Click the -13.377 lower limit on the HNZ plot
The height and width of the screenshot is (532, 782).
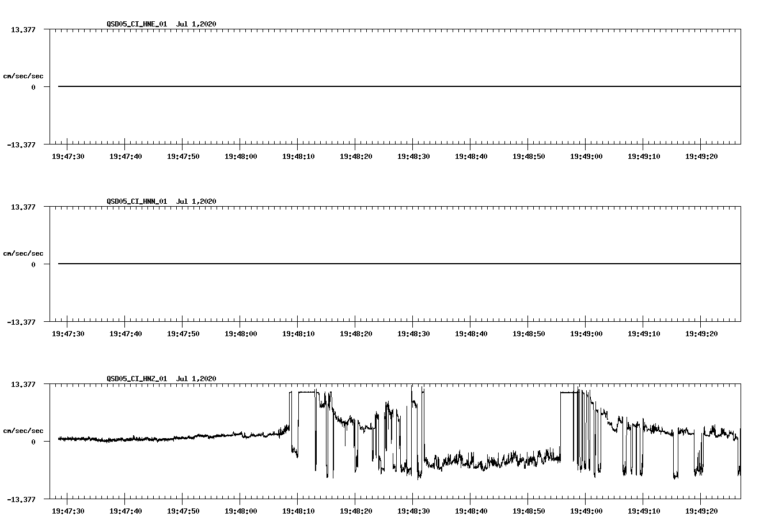pos(21,500)
